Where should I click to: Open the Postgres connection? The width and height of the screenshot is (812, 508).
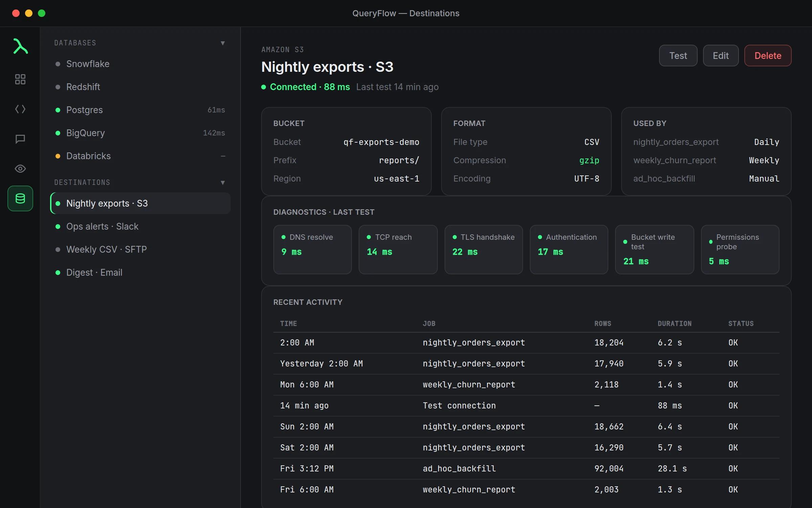tap(140, 110)
